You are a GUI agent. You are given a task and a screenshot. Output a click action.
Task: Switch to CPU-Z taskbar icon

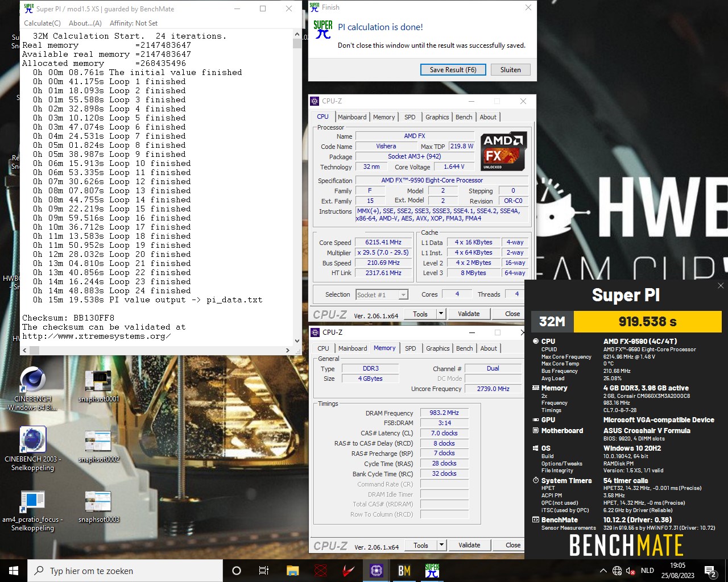tap(376, 571)
